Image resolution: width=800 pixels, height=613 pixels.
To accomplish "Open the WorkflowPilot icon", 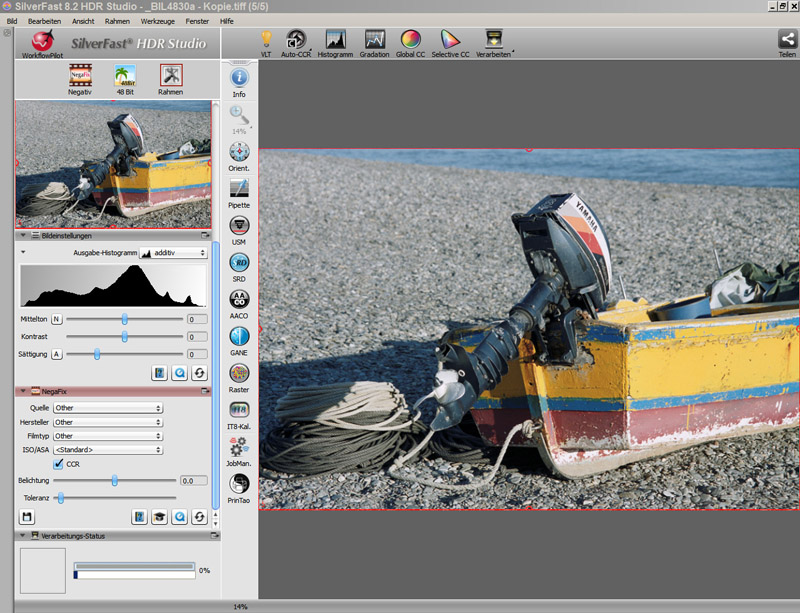I will pyautogui.click(x=43, y=42).
